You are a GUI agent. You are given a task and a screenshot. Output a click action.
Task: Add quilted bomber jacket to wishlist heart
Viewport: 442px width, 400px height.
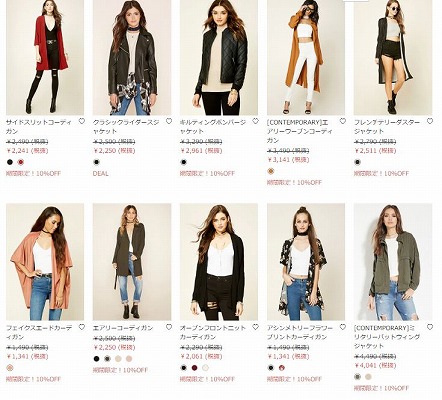tap(255, 121)
